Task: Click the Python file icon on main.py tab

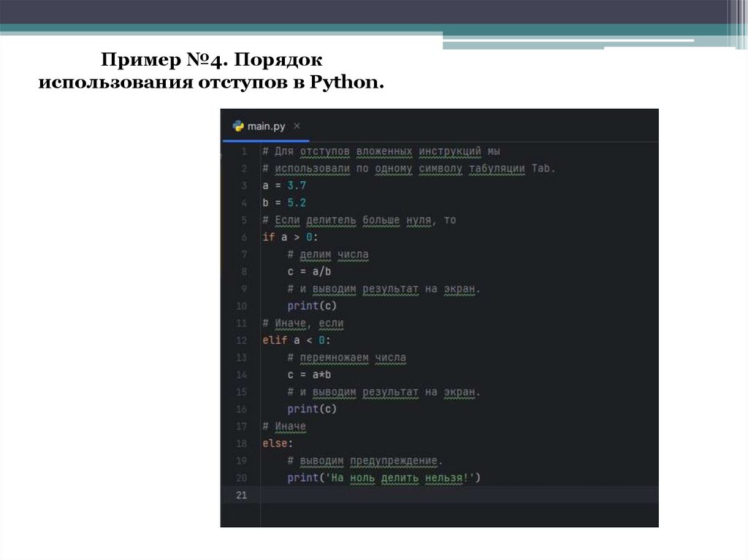Action: click(237, 126)
